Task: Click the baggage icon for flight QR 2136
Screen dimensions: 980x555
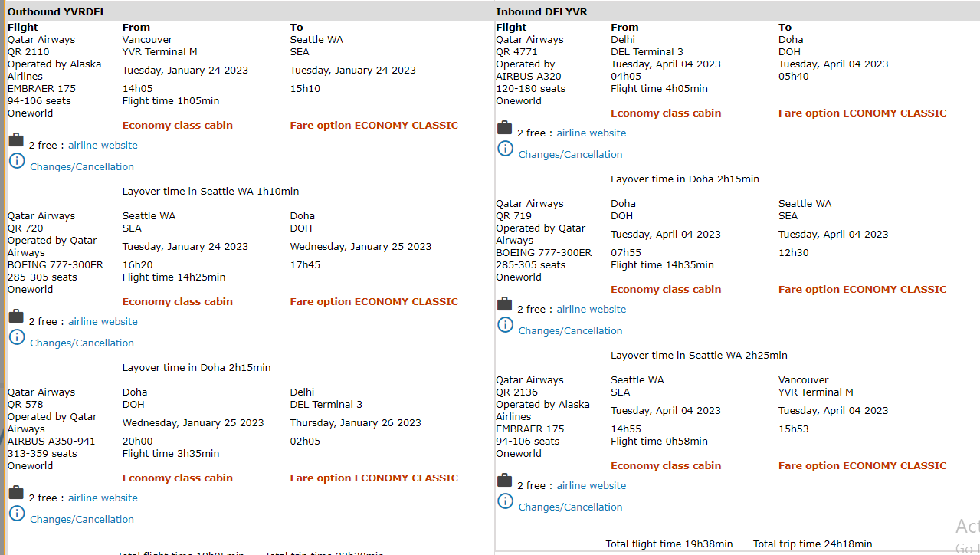Action: coord(504,481)
